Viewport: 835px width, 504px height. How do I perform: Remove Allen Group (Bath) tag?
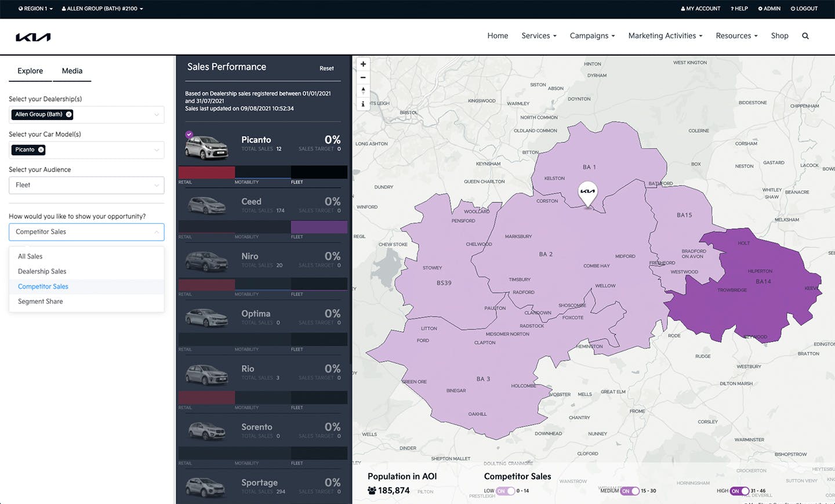68,114
